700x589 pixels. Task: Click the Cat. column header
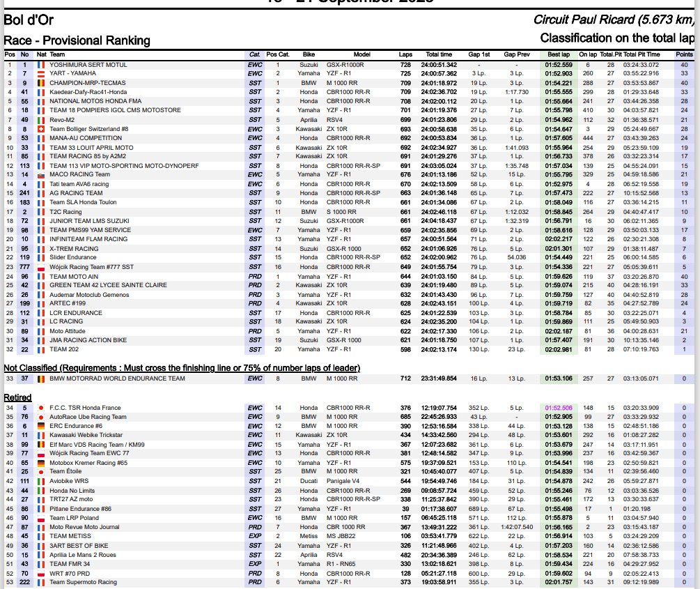[x=255, y=54]
